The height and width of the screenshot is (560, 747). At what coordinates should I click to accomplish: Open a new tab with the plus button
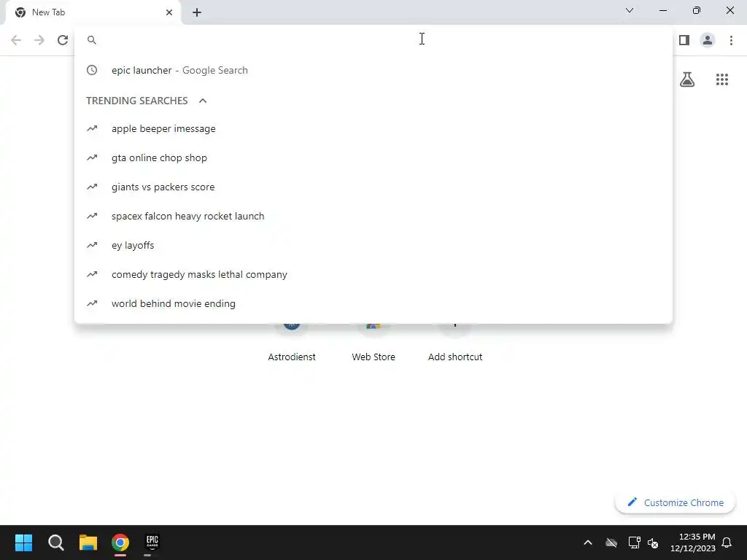[197, 12]
